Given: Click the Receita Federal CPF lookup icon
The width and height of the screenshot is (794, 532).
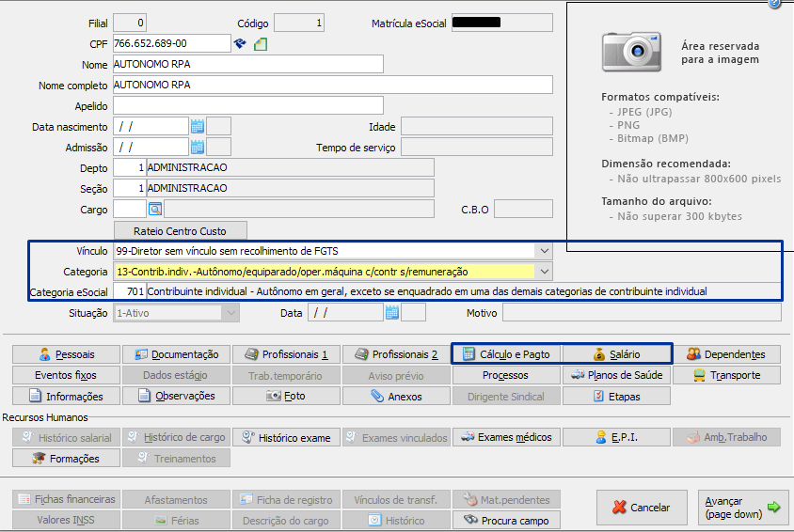Looking at the screenshot, I should pos(240,43).
